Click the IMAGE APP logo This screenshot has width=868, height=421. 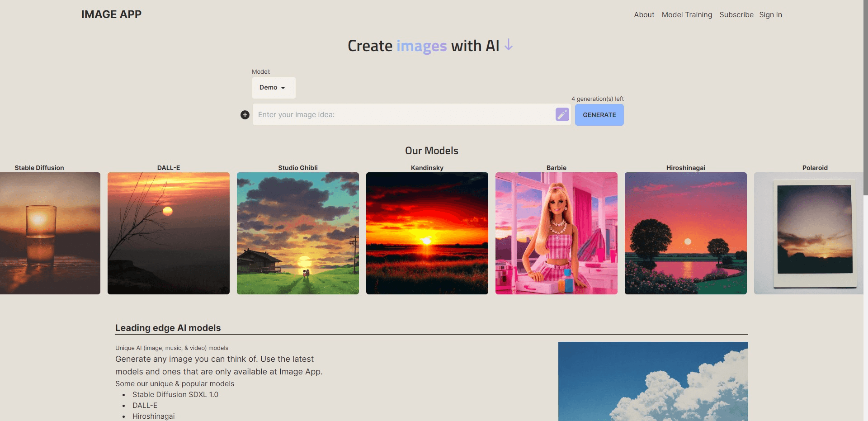coord(111,14)
